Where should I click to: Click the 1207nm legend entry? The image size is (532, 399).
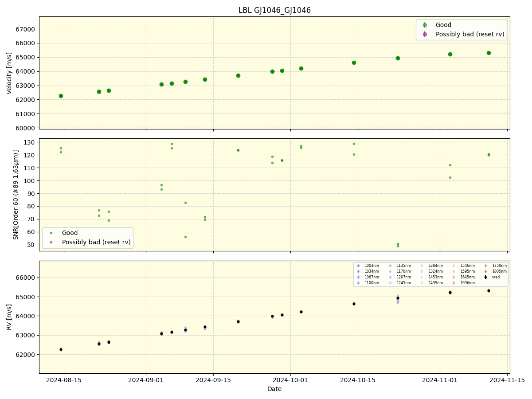click(x=400, y=277)
